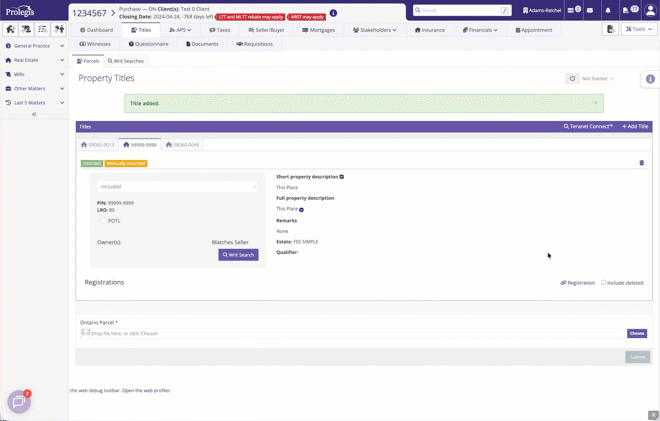Image resolution: width=660 pixels, height=421 pixels.
Task: Click the new wills matter scroll icon
Action: 27,29
